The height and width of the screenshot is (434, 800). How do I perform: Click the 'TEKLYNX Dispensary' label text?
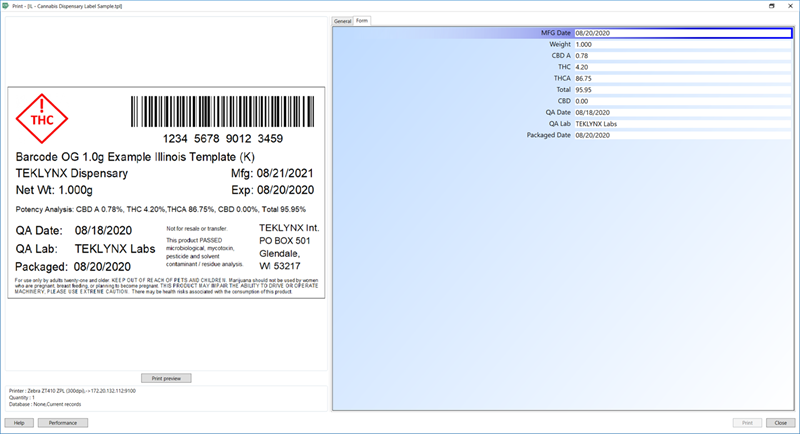[x=72, y=173]
